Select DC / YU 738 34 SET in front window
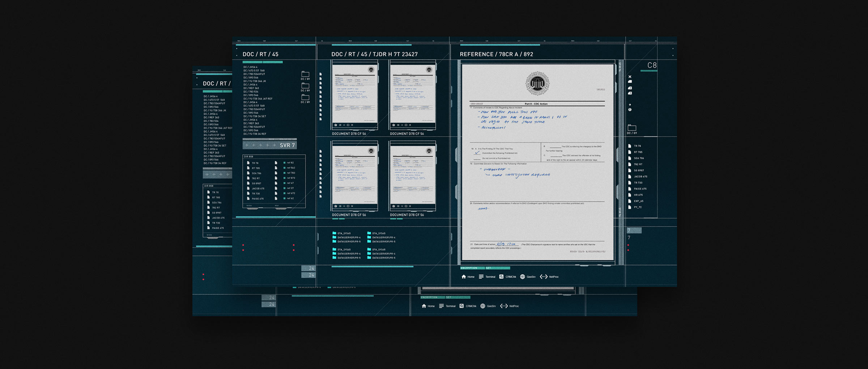Screen dimensions: 868x369 [x=255, y=116]
